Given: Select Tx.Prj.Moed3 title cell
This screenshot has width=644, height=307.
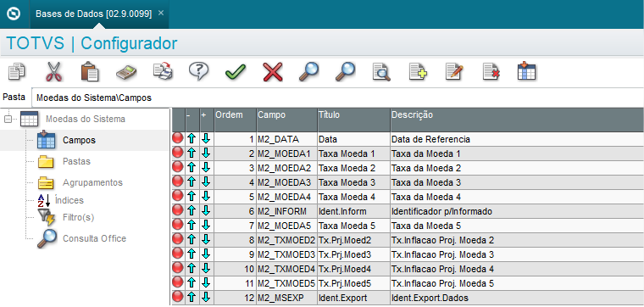Looking at the screenshot, I should tap(353, 254).
